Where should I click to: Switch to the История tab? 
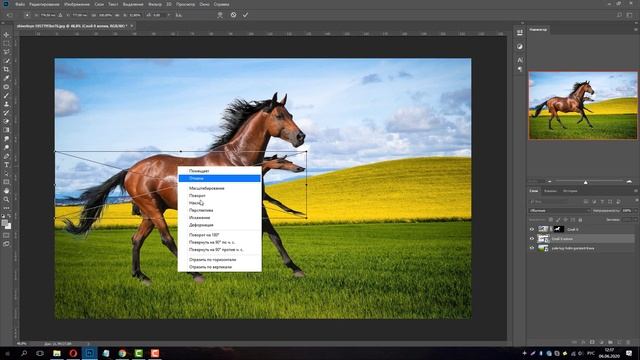pyautogui.click(x=570, y=191)
